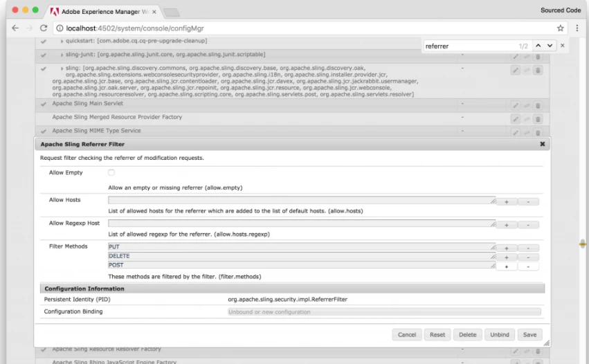The image size is (589, 364).
Task: Reload the configMgr page
Action: tap(44, 28)
